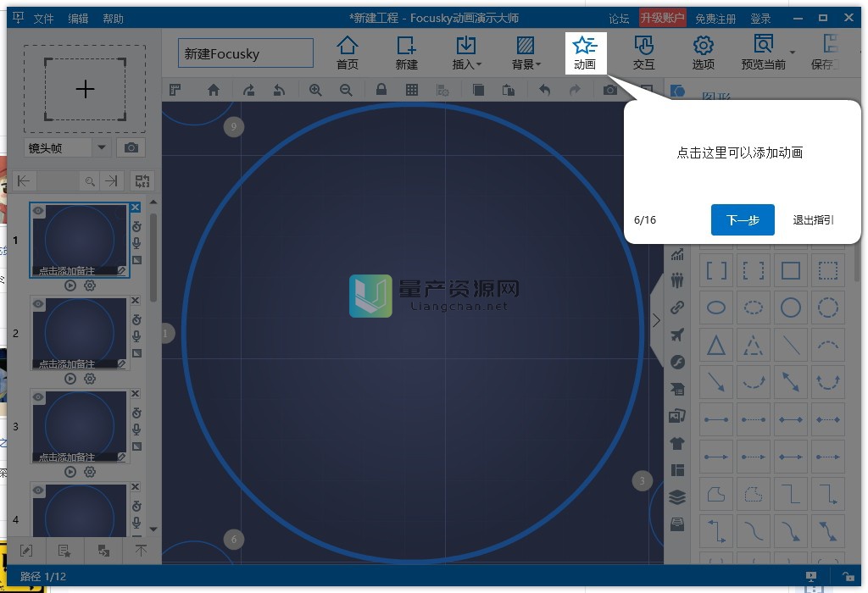Viewport: 868px width, 593px height.
Task: Click the 升级账户 upgrade button
Action: 663,18
